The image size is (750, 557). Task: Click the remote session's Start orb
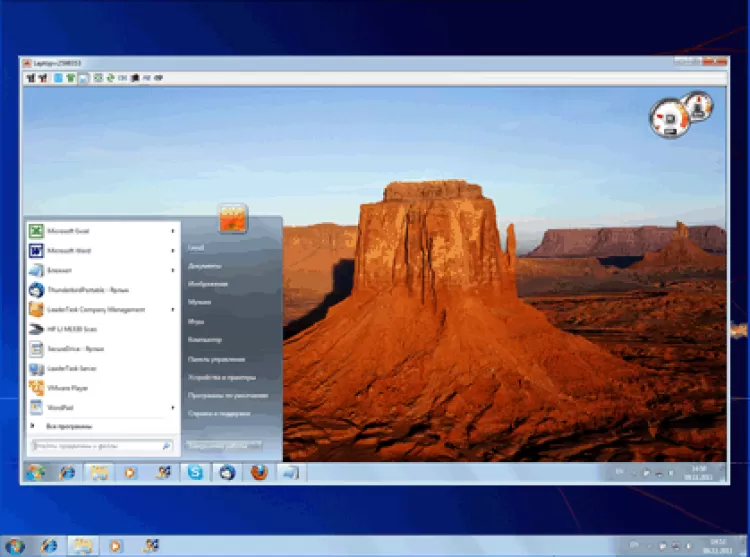[x=35, y=473]
